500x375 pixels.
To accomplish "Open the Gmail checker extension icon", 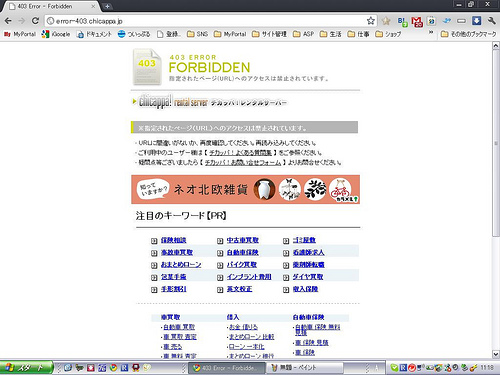I will tap(417, 21).
